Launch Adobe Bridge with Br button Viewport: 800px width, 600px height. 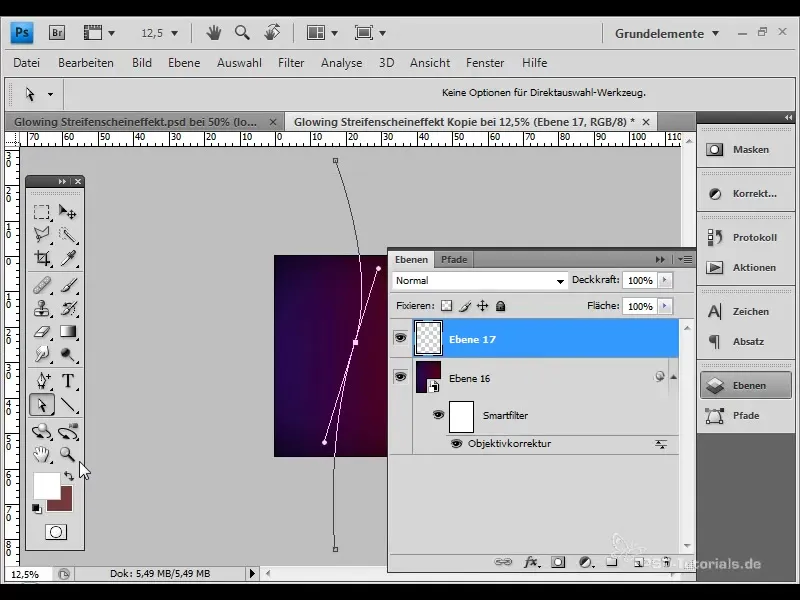[57, 33]
